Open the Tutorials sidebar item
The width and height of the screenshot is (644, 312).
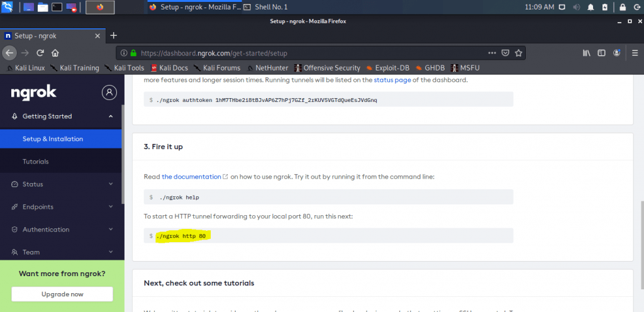[x=36, y=162]
